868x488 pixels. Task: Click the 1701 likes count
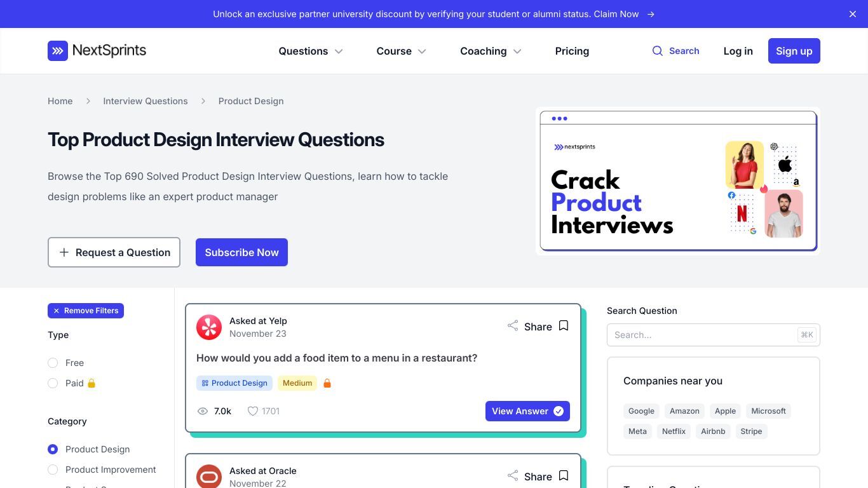[271, 411]
